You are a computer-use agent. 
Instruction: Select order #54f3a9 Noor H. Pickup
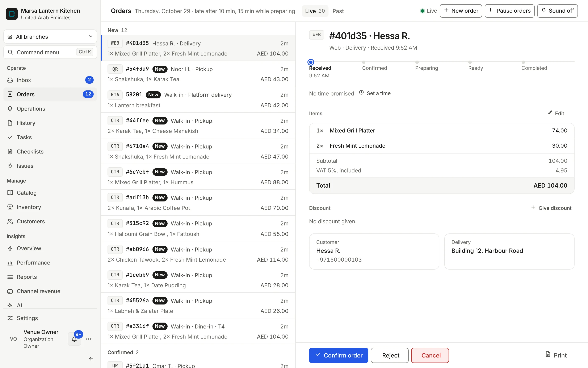click(x=198, y=74)
